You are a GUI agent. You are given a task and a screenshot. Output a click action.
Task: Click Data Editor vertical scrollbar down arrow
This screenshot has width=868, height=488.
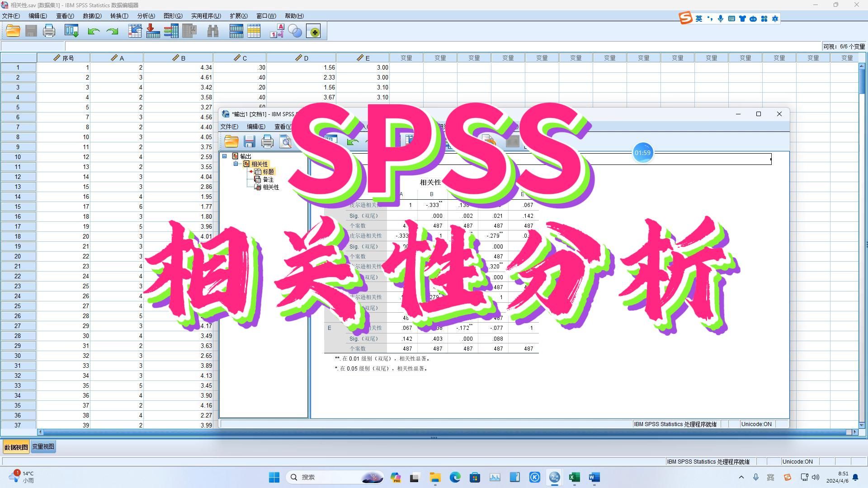click(862, 425)
